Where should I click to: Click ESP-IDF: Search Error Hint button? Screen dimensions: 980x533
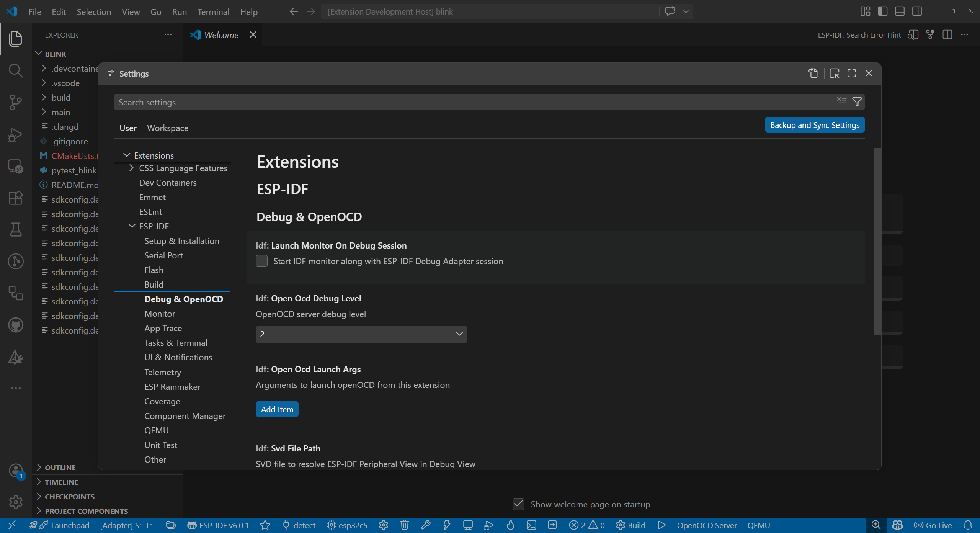859,35
